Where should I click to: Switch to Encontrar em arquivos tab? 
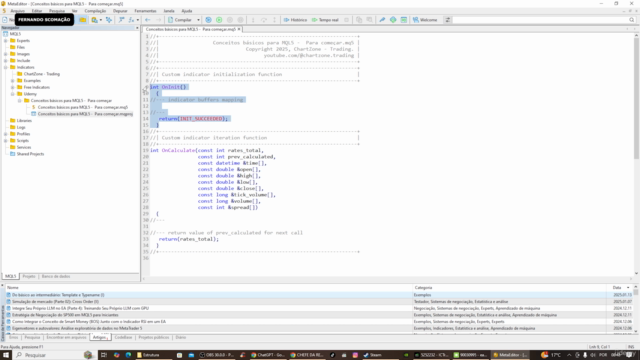pos(66,338)
